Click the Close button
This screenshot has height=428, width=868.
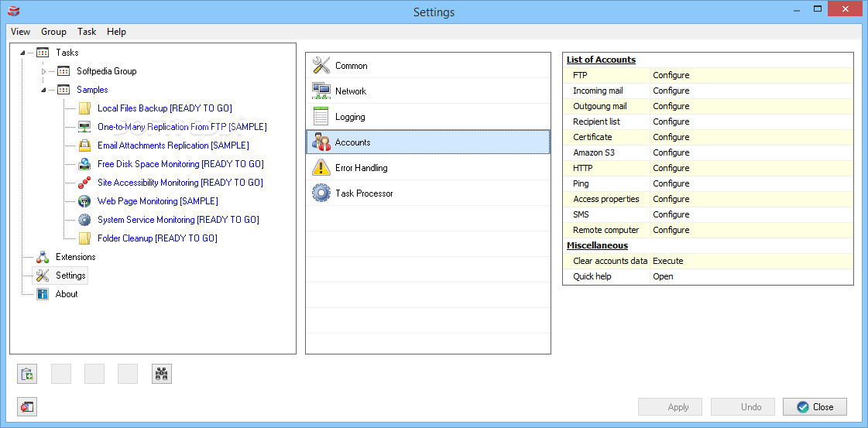(x=815, y=407)
